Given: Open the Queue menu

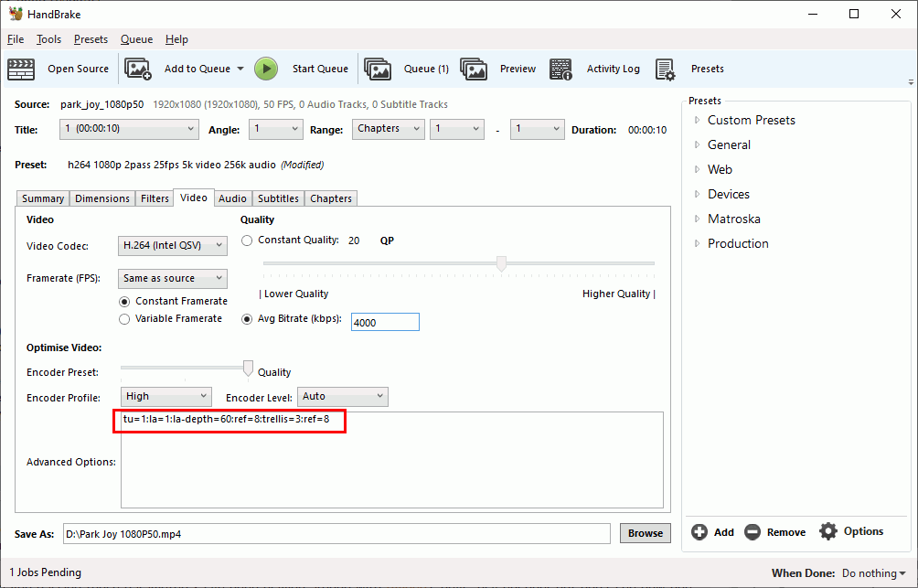Looking at the screenshot, I should [x=136, y=39].
